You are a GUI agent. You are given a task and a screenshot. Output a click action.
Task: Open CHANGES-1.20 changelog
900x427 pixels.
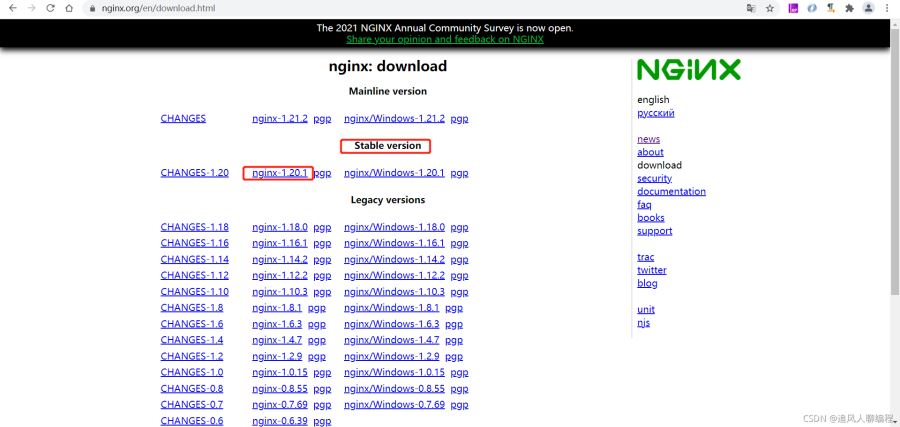195,173
